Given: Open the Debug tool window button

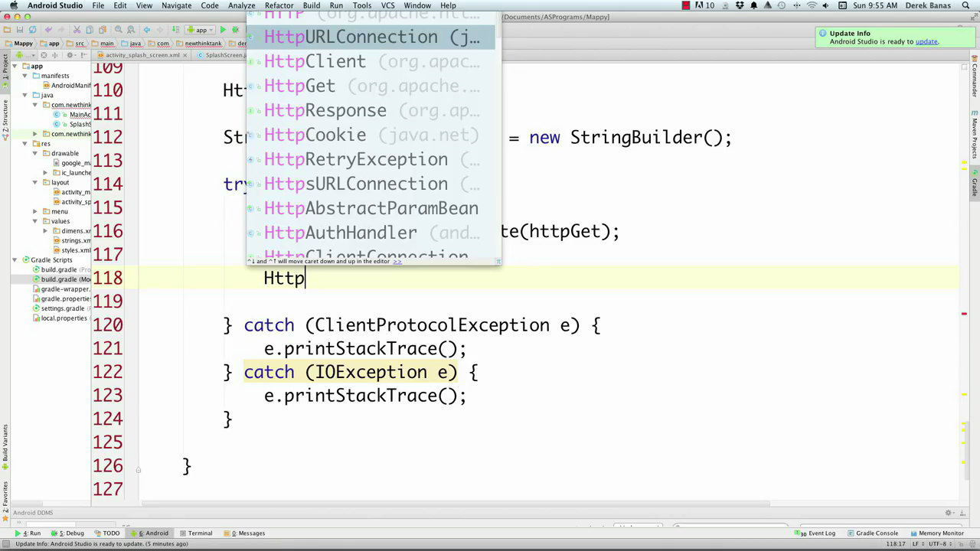Looking at the screenshot, I should tap(67, 533).
